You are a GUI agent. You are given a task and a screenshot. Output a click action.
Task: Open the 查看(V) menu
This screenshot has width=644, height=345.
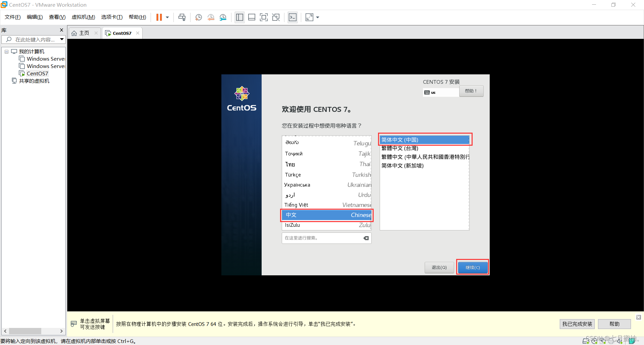[57, 17]
